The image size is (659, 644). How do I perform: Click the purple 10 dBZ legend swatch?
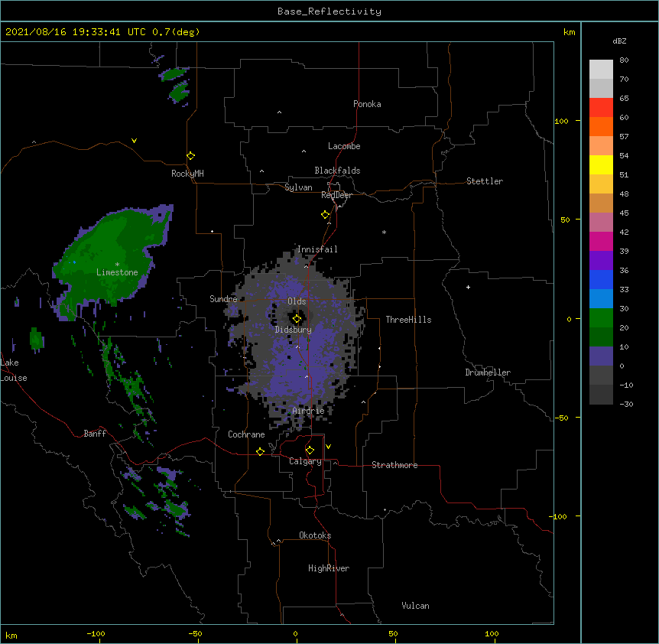tap(601, 356)
